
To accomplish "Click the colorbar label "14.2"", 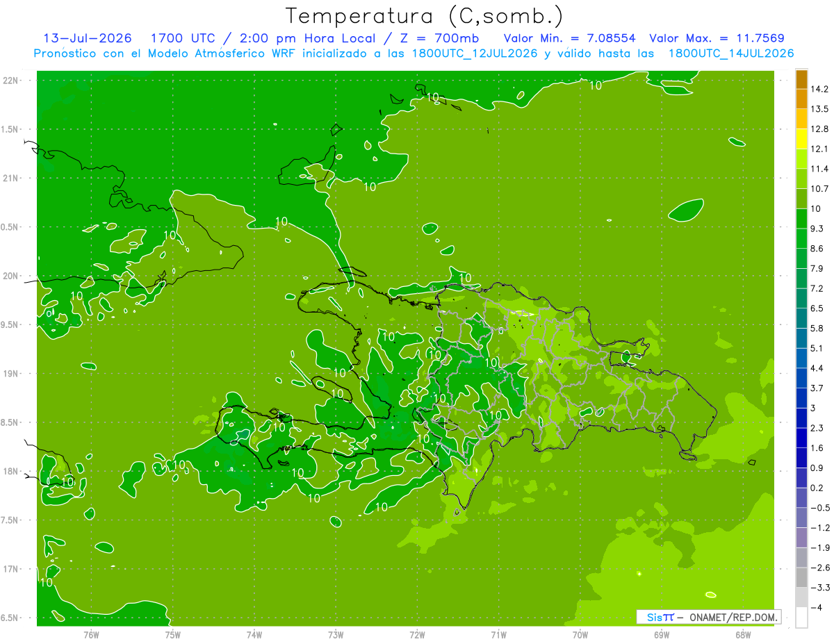I will tap(820, 89).
